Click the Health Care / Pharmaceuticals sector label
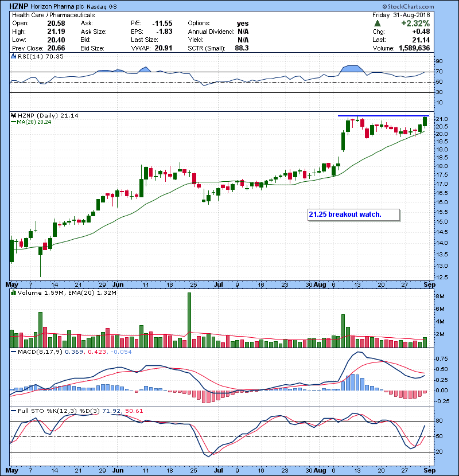Image resolution: width=459 pixels, height=476 pixels. click(53, 15)
